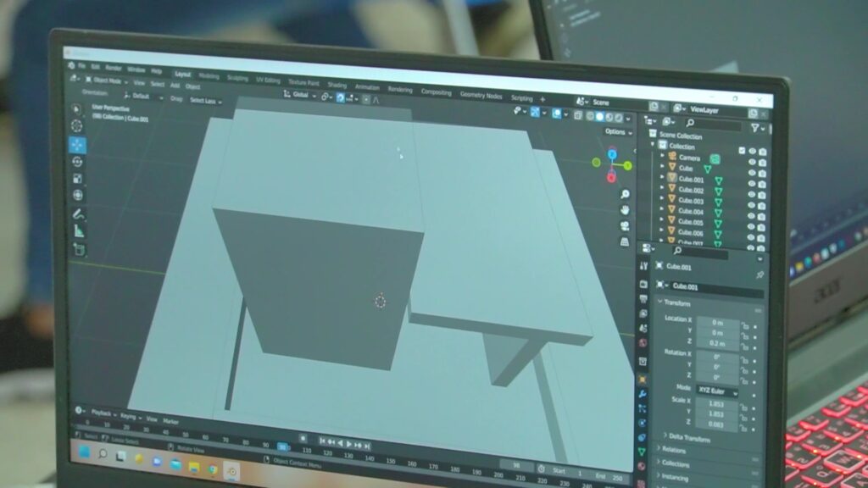Open the Object Mode dropdown
The width and height of the screenshot is (868, 488).
click(x=106, y=80)
